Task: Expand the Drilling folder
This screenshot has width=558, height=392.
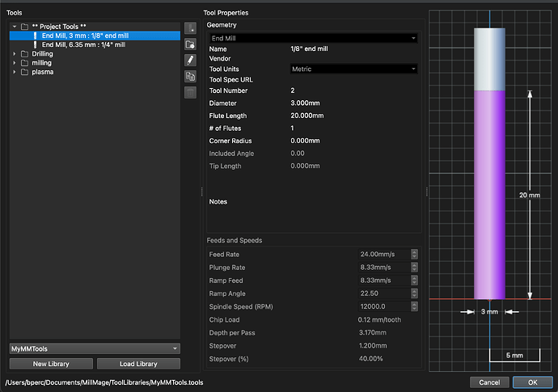Action: tap(15, 53)
